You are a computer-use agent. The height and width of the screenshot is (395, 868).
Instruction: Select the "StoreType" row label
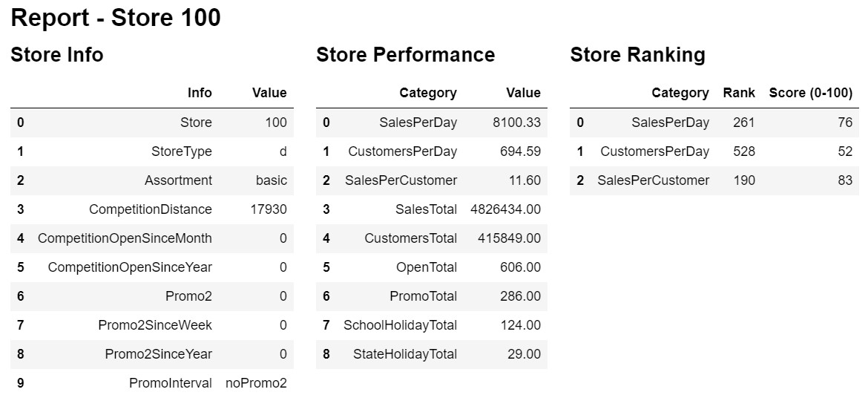click(x=181, y=151)
